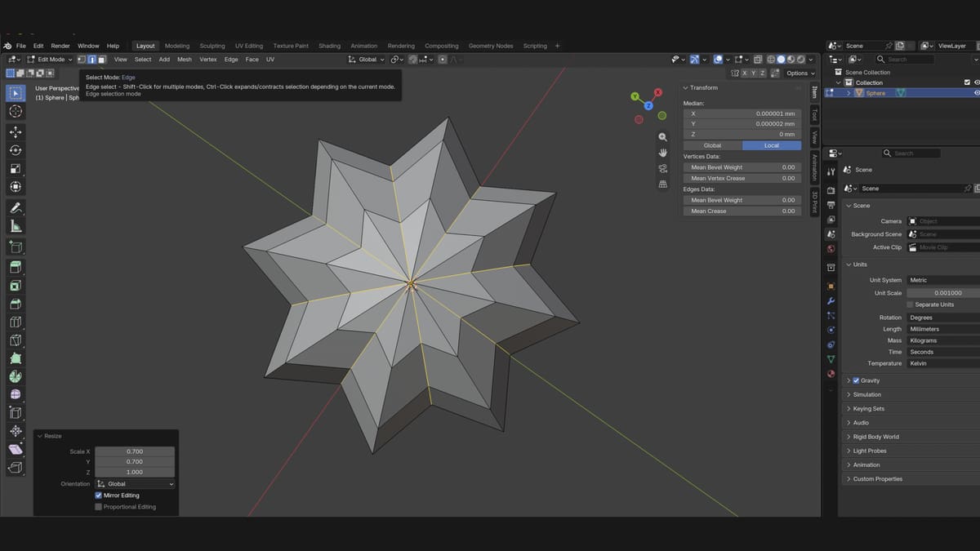Enable Proportional Editing checkbox

99,507
